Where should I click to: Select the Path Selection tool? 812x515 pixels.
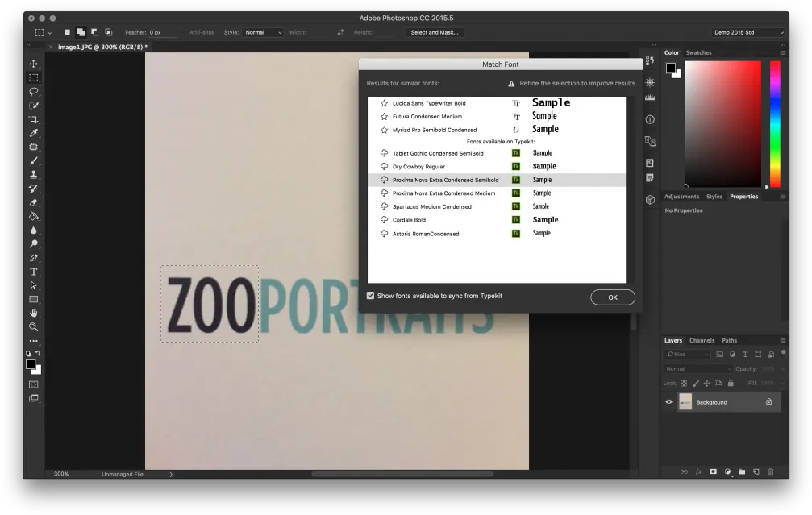coord(34,285)
